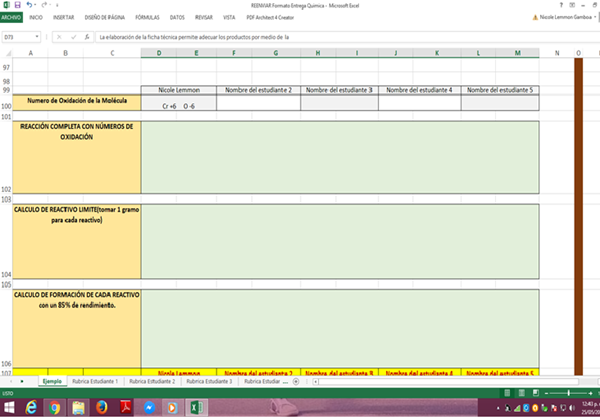The width and height of the screenshot is (600, 420).
Task: Select 'CALCULO DE FORMACIÓN DE CADA REACTIVO' cell
Action: (77, 328)
